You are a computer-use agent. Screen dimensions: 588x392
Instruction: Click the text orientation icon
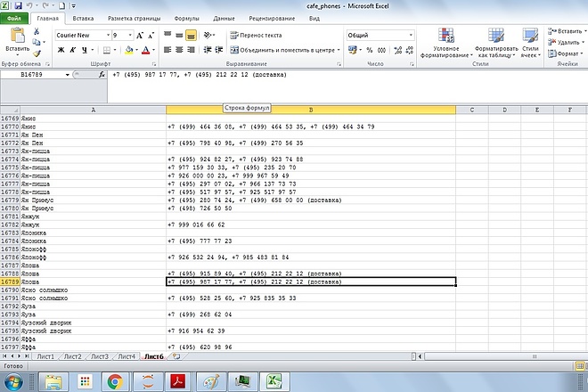click(x=208, y=36)
